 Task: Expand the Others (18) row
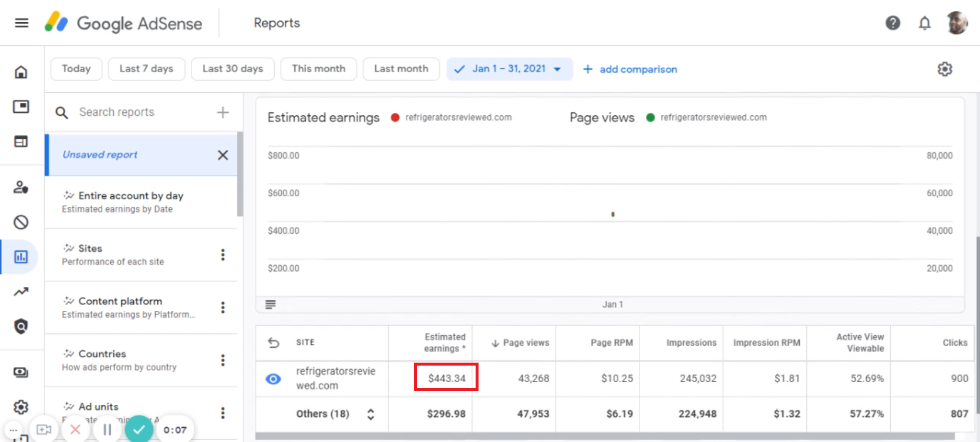pos(371,414)
